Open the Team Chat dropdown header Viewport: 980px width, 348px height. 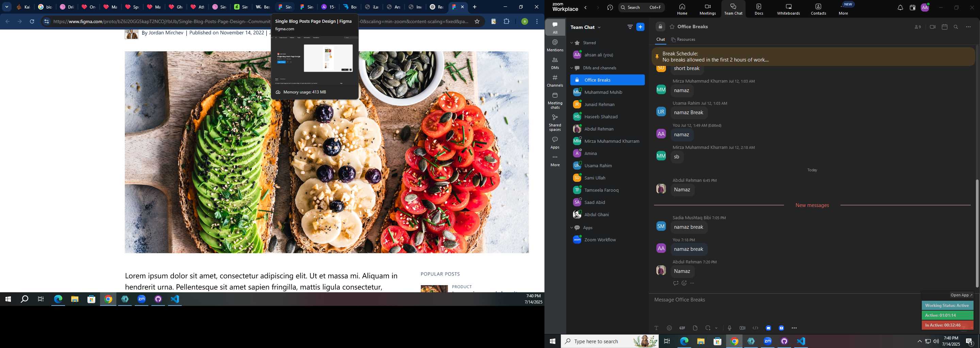[586, 27]
